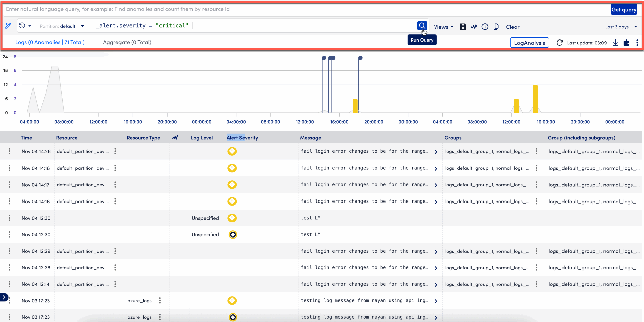Clear the current query

click(513, 27)
